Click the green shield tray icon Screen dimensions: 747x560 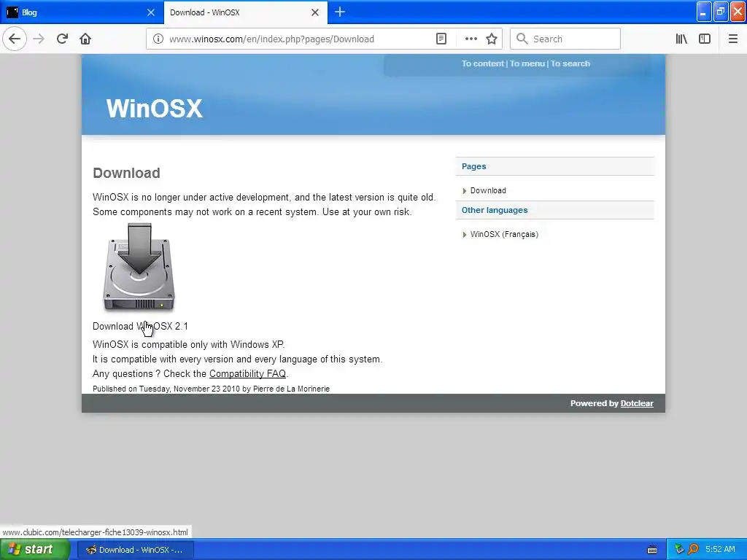tap(679, 550)
